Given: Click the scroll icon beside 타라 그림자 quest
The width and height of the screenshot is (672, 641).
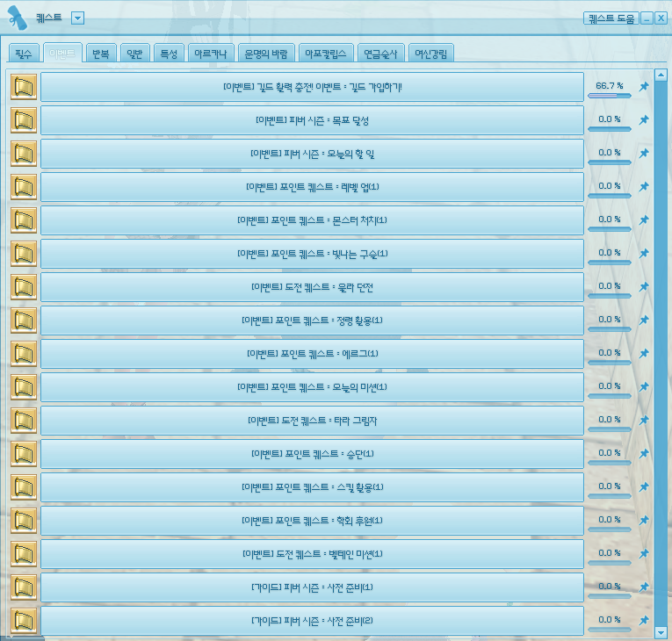Looking at the screenshot, I should (24, 421).
